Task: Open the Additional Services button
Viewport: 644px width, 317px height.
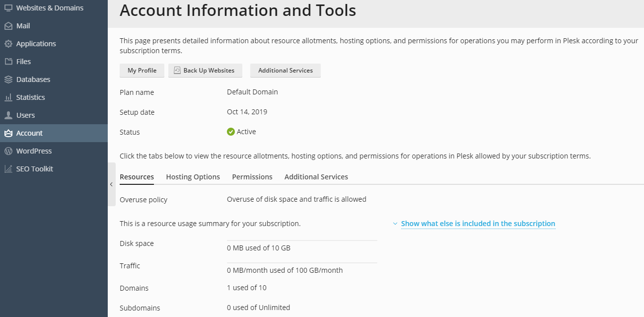Action: (286, 71)
